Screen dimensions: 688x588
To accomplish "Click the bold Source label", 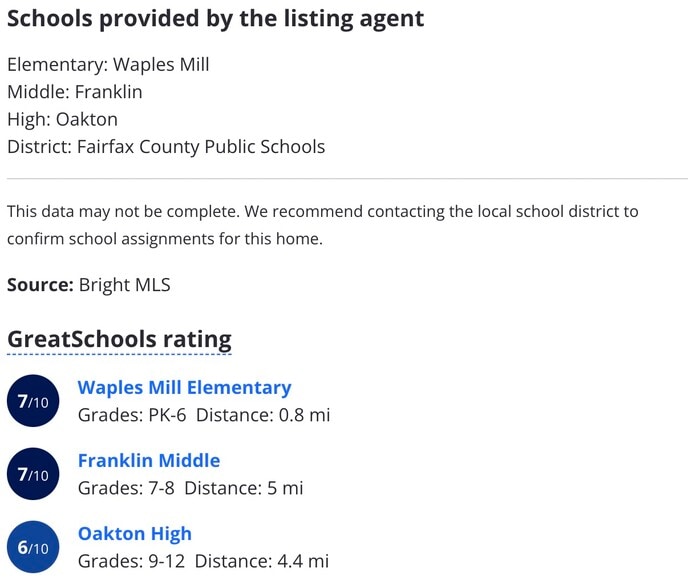I will tap(40, 285).
